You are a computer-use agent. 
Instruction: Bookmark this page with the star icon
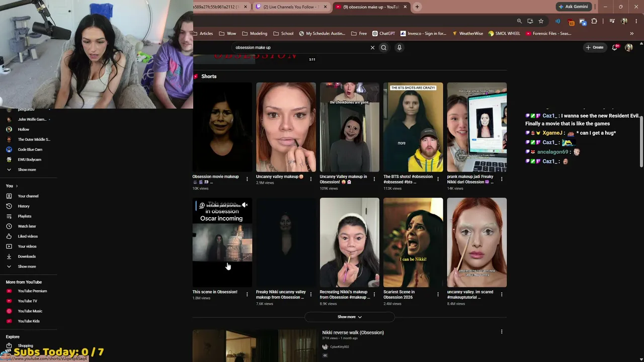click(x=541, y=21)
